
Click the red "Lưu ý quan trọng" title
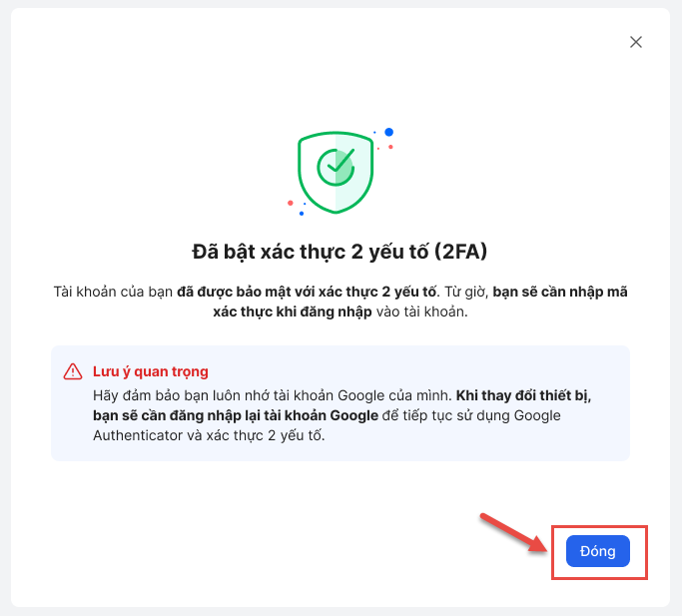[150, 371]
